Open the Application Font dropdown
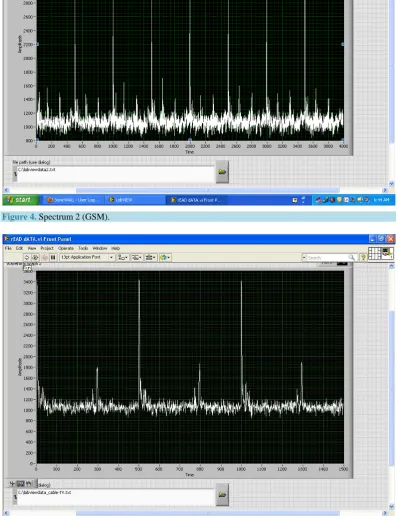 87,257
